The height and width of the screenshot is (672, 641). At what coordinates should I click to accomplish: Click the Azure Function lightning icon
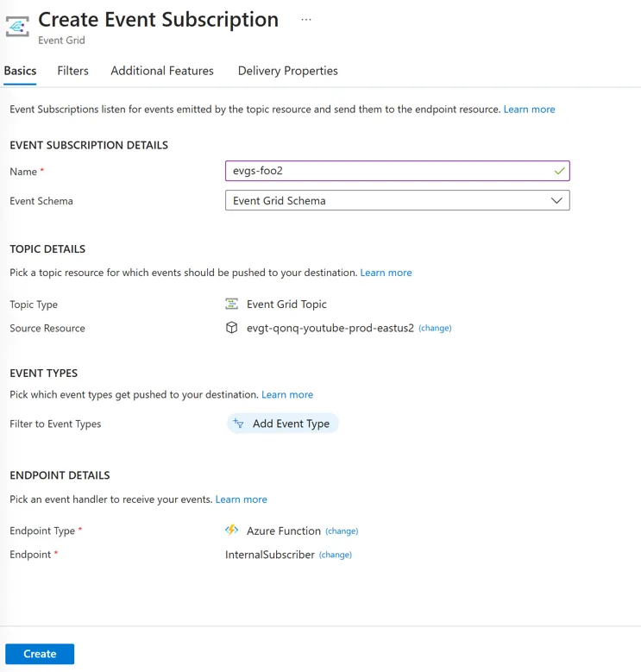(232, 531)
